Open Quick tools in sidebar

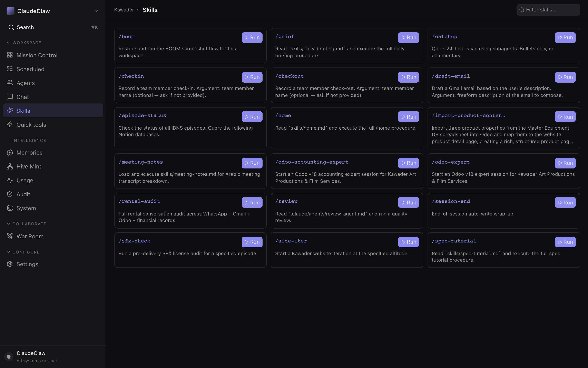[x=53, y=124]
